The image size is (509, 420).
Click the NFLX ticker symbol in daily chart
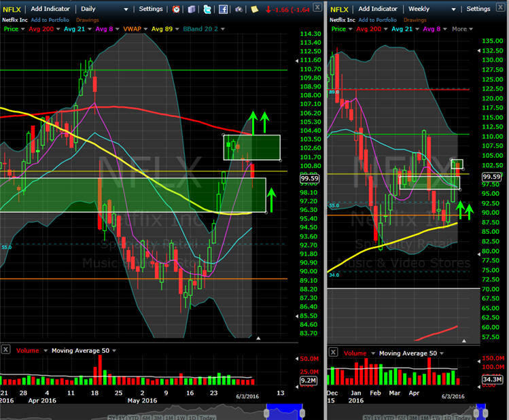tap(12, 9)
